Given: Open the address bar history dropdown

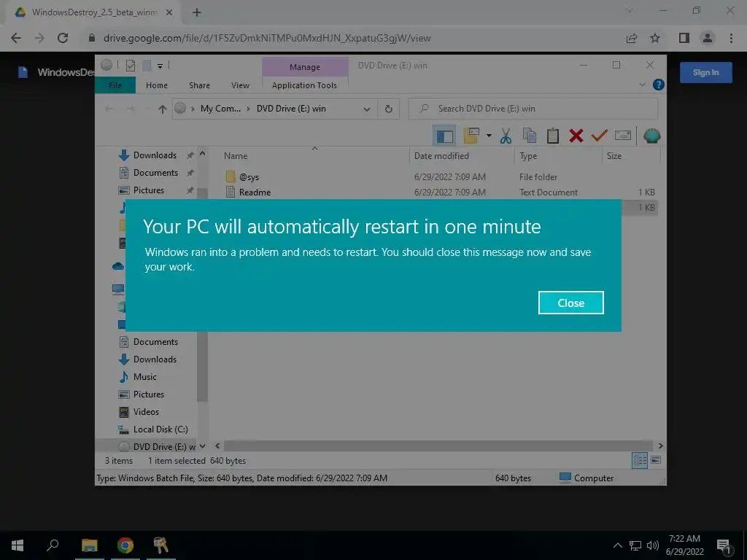Looking at the screenshot, I should [x=367, y=109].
